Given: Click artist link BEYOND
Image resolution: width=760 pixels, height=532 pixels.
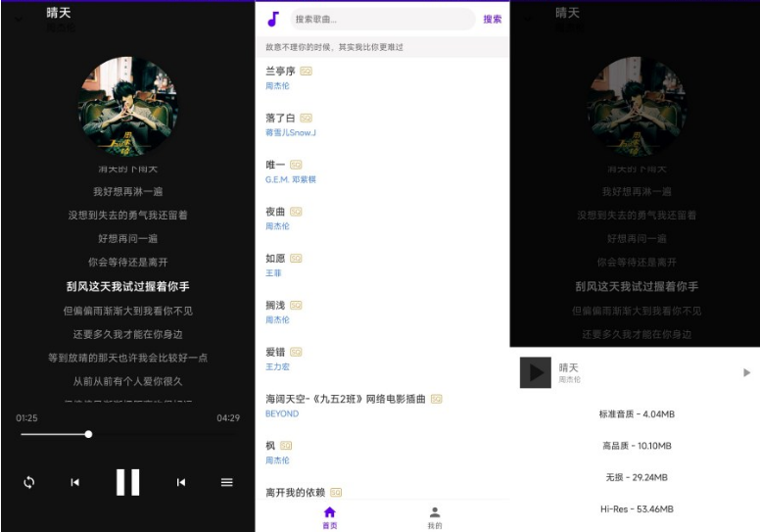Looking at the screenshot, I should point(282,413).
